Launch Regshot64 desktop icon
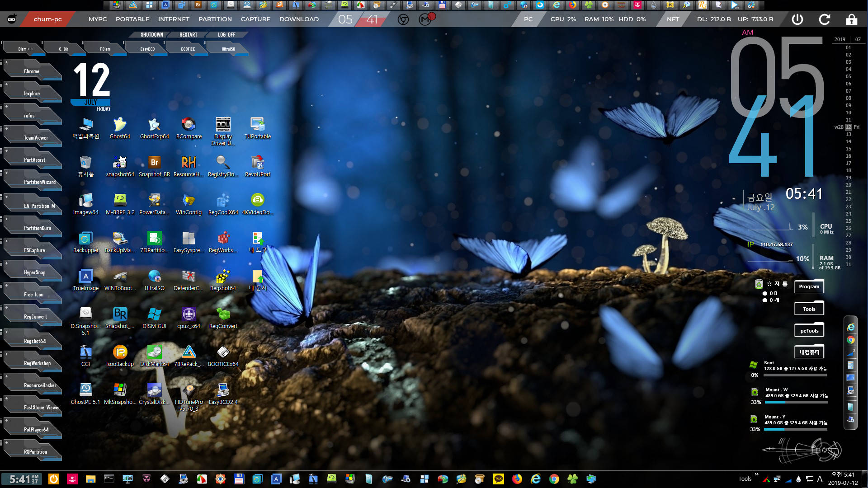The height and width of the screenshot is (488, 868). [x=223, y=280]
